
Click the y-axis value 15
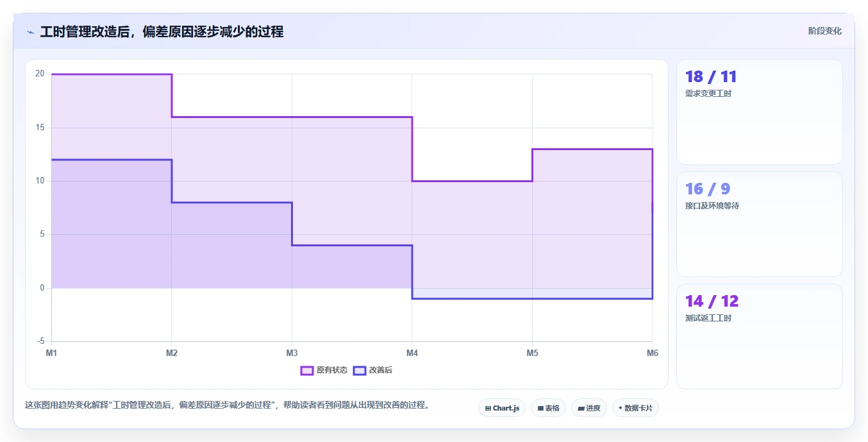pos(40,128)
